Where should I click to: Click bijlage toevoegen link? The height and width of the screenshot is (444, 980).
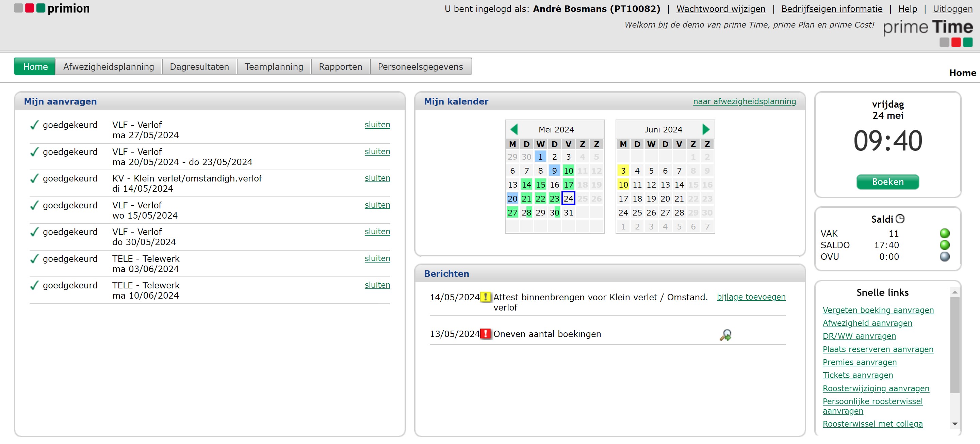click(x=751, y=297)
